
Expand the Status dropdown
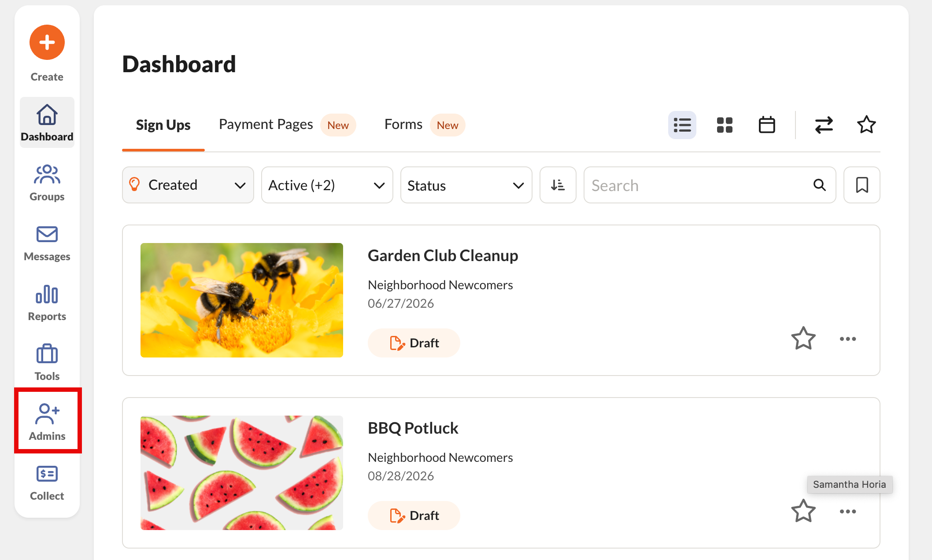click(466, 185)
